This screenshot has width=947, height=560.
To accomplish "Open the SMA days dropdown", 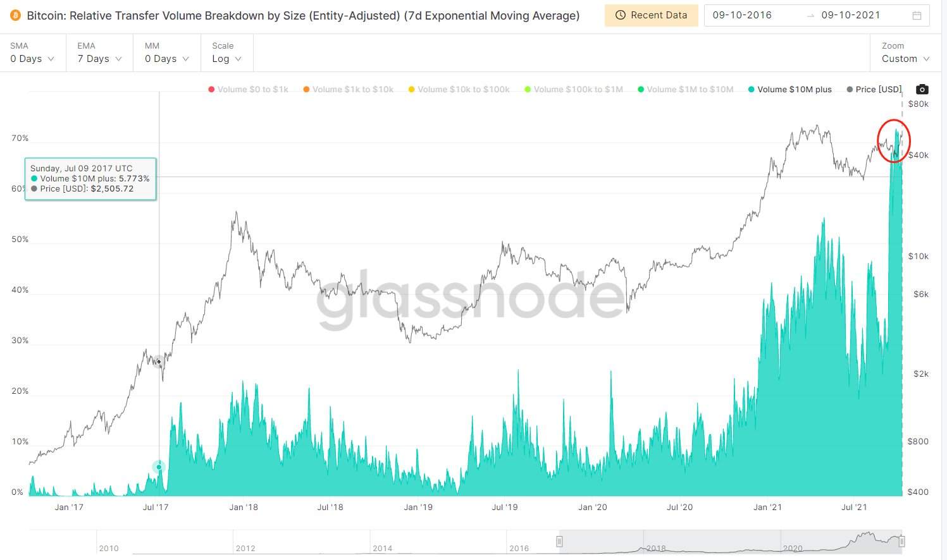I will [32, 53].
